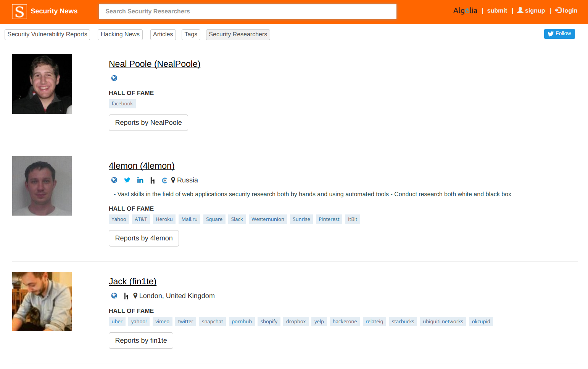Select the yelp tag
The width and height of the screenshot is (588, 369).
[319, 322]
